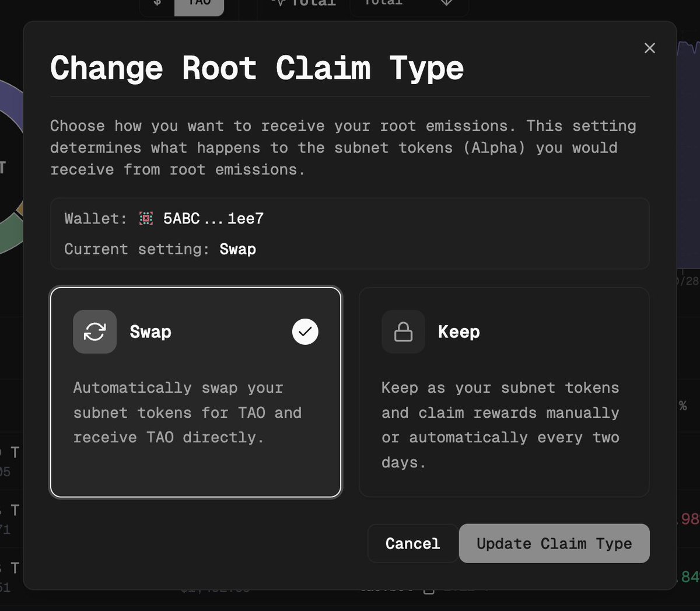
Task: Close the Change Root Claim Type dialog
Action: [650, 48]
